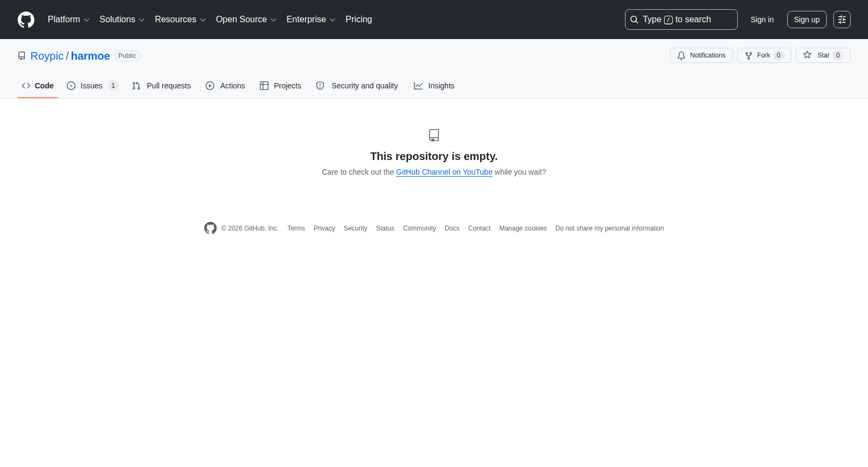Click the Sign up button
Viewport: 868px width, 467px height.
(x=807, y=20)
